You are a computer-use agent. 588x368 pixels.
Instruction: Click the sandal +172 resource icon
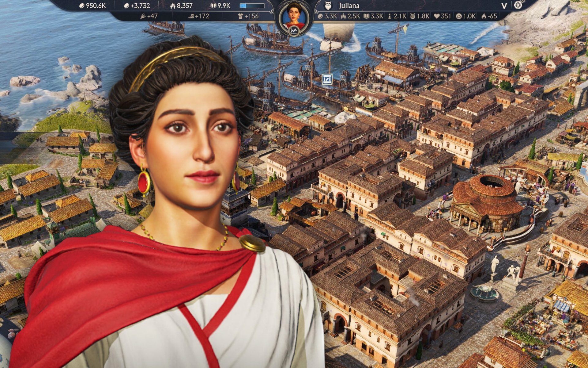(x=191, y=16)
